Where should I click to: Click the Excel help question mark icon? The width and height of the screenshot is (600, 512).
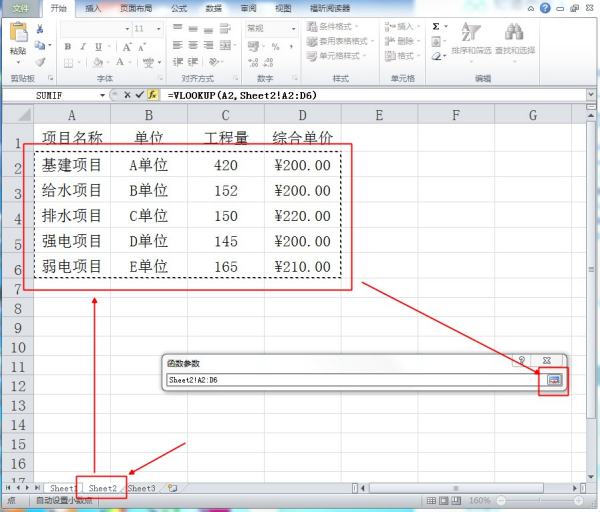(x=545, y=7)
